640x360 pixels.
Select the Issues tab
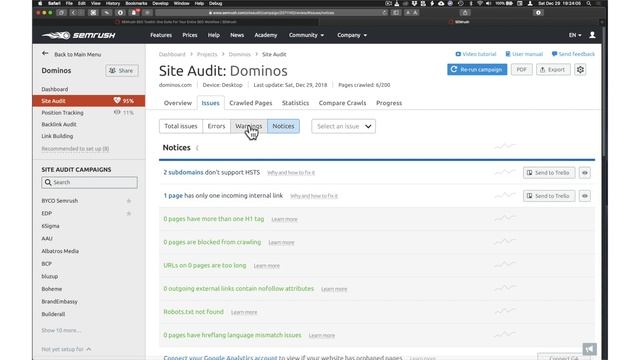[x=211, y=103]
